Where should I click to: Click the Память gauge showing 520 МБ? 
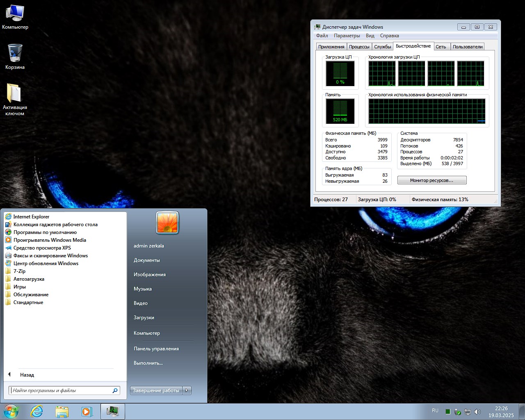340,111
